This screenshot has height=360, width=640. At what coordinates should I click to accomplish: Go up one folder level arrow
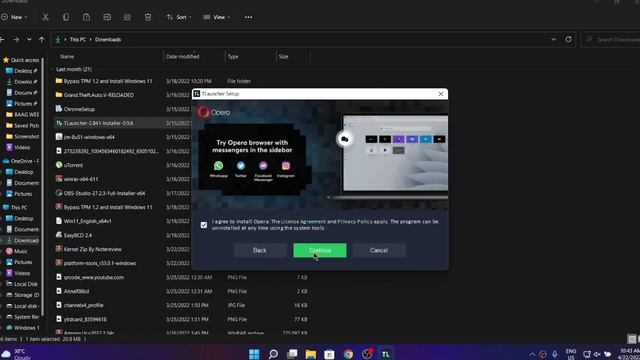(x=42, y=40)
